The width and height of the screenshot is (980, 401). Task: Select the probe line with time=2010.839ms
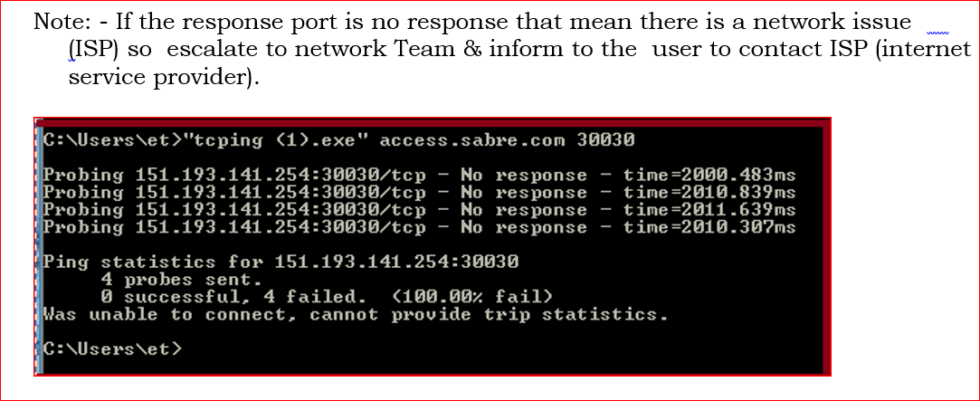419,193
